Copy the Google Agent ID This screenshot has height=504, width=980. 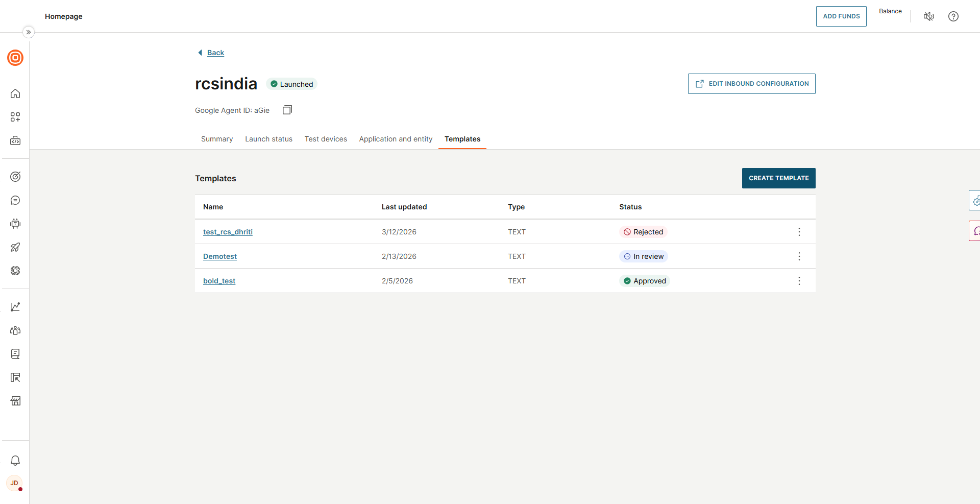pyautogui.click(x=287, y=110)
